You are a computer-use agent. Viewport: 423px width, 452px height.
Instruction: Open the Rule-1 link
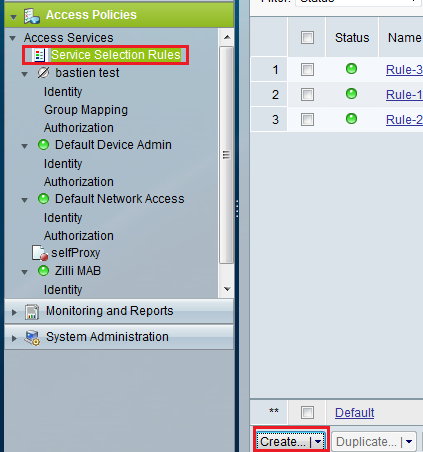[x=404, y=95]
